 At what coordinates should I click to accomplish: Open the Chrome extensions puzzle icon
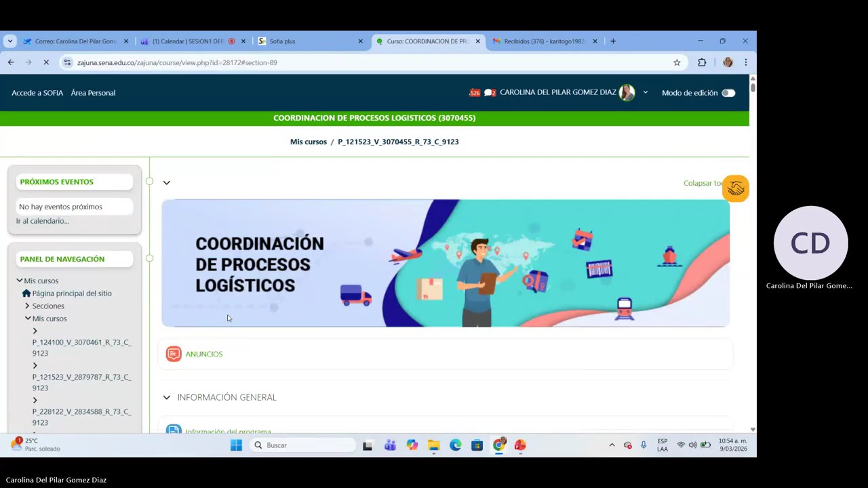click(x=702, y=62)
